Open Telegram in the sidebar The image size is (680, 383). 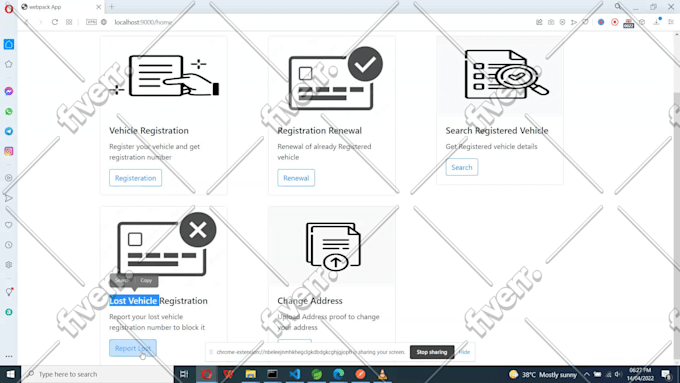point(9,131)
